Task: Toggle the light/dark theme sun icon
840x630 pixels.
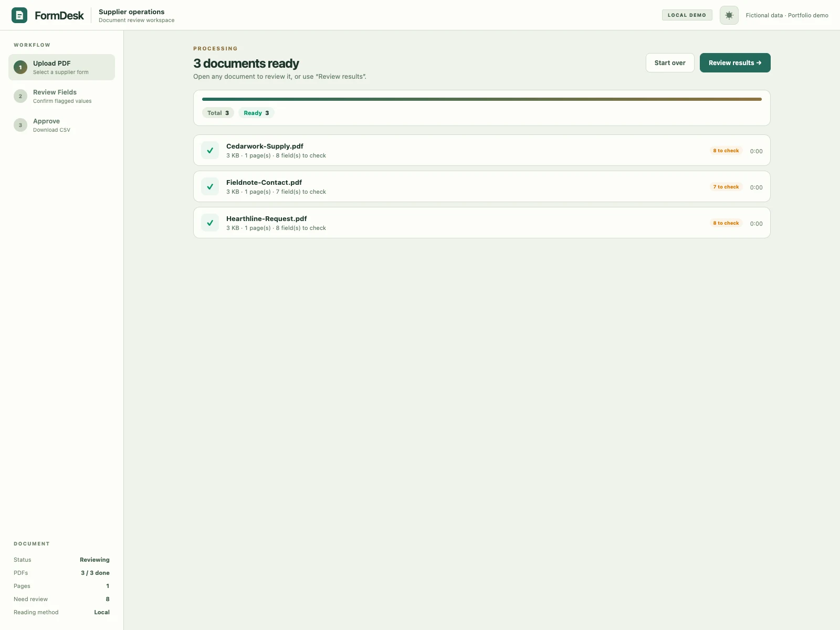Action: click(x=729, y=15)
